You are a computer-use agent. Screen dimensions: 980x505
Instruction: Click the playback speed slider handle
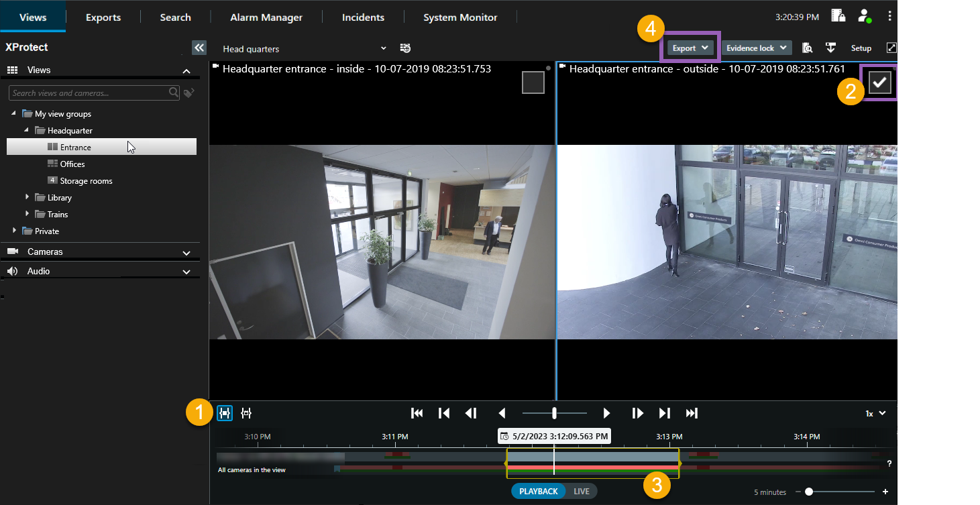554,413
